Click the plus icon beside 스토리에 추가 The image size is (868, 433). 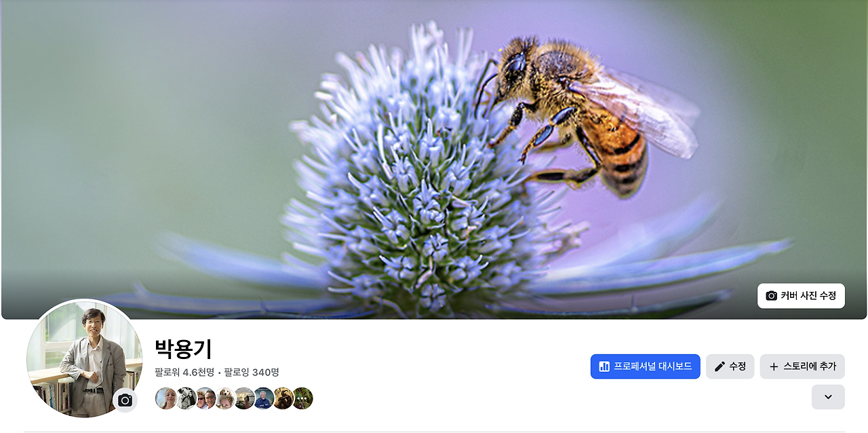click(774, 366)
